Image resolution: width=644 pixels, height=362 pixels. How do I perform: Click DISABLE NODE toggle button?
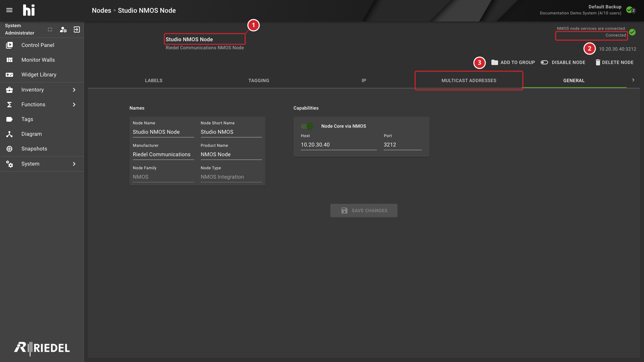click(563, 62)
